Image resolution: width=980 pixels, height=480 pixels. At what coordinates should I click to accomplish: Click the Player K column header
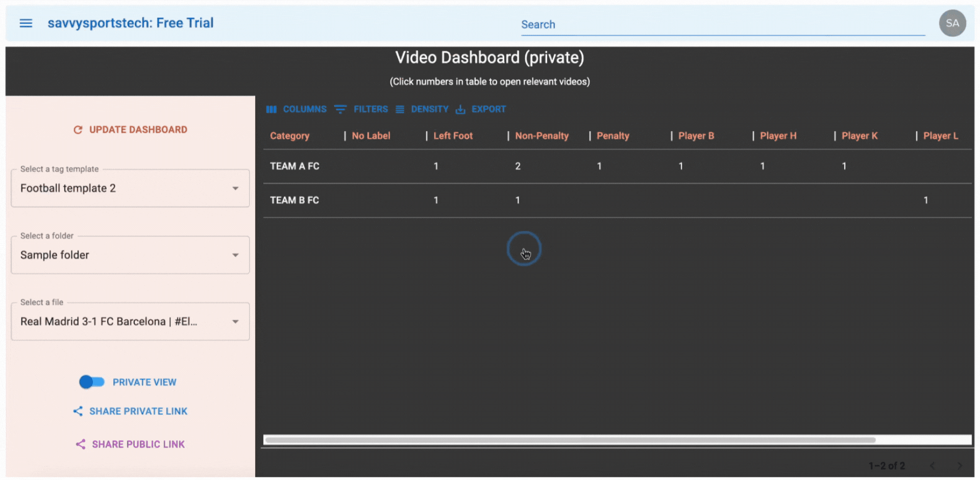[860, 136]
